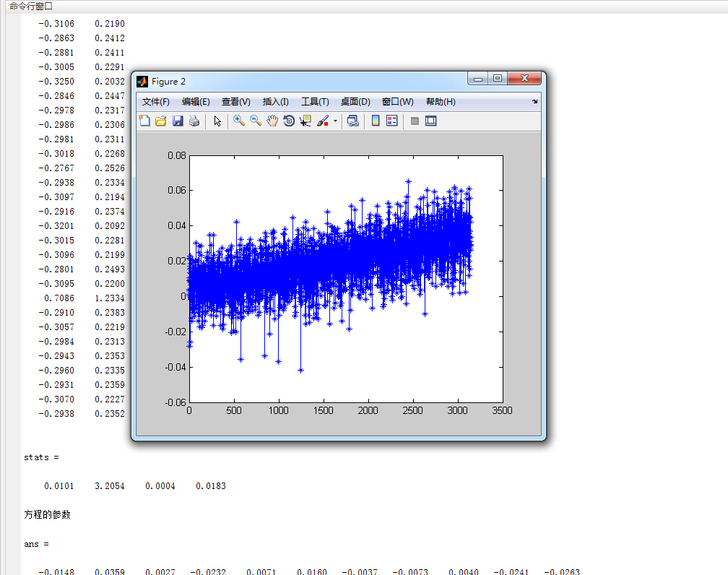Save figure with the floppy disk icon
Screen dimensions: 728x575
[178, 121]
